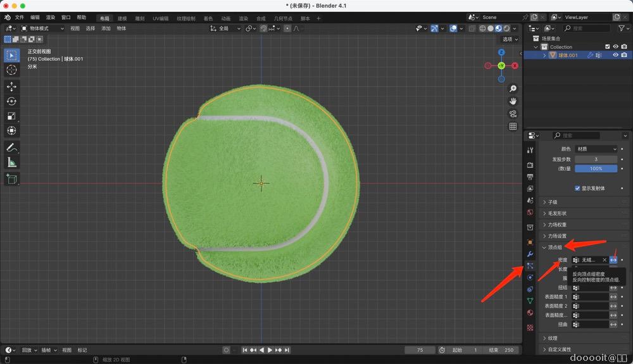This screenshot has width=633, height=364.
Task: Click the 选项 button in viewport
Action: [x=509, y=39]
